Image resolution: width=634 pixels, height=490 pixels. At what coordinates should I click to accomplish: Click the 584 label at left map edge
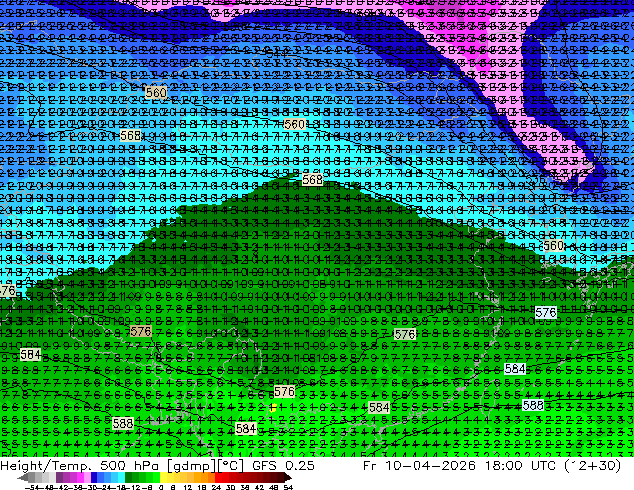pyautogui.click(x=30, y=355)
